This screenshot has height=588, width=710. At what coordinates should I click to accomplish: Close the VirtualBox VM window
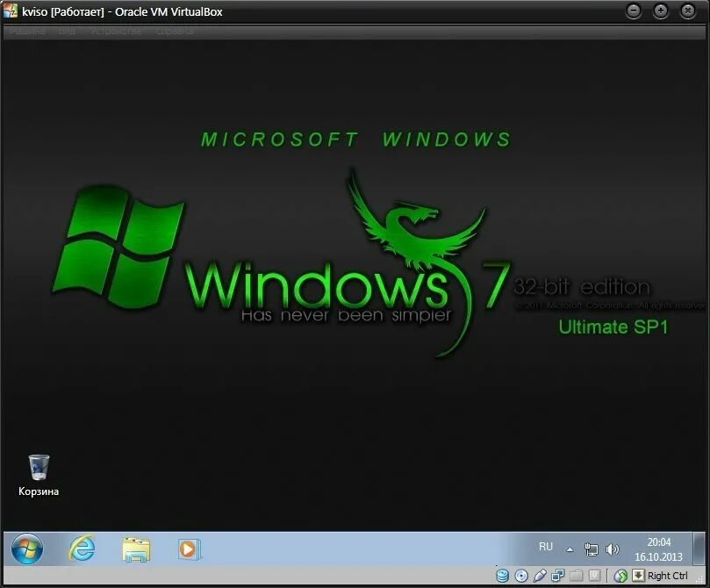pyautogui.click(x=688, y=11)
